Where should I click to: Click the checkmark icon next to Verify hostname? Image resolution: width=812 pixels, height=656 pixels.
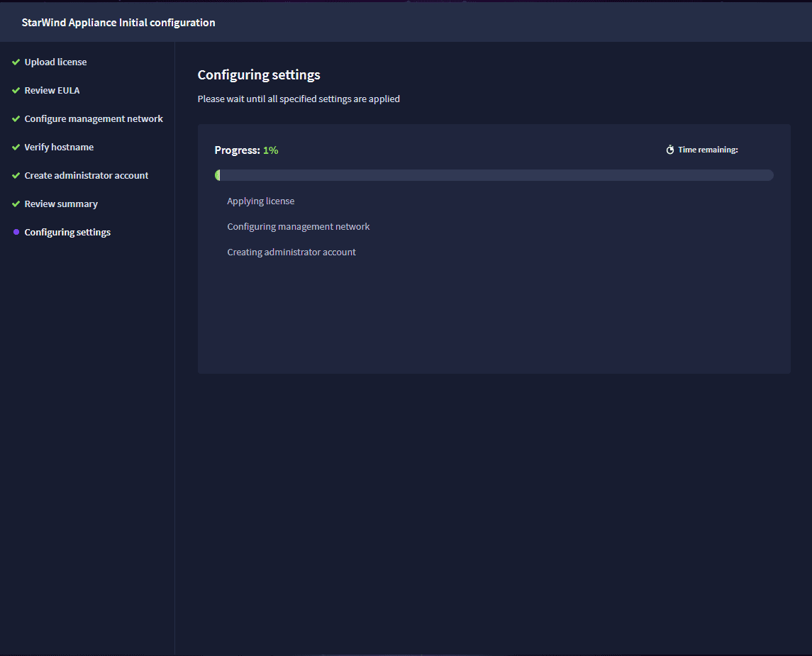pos(16,148)
